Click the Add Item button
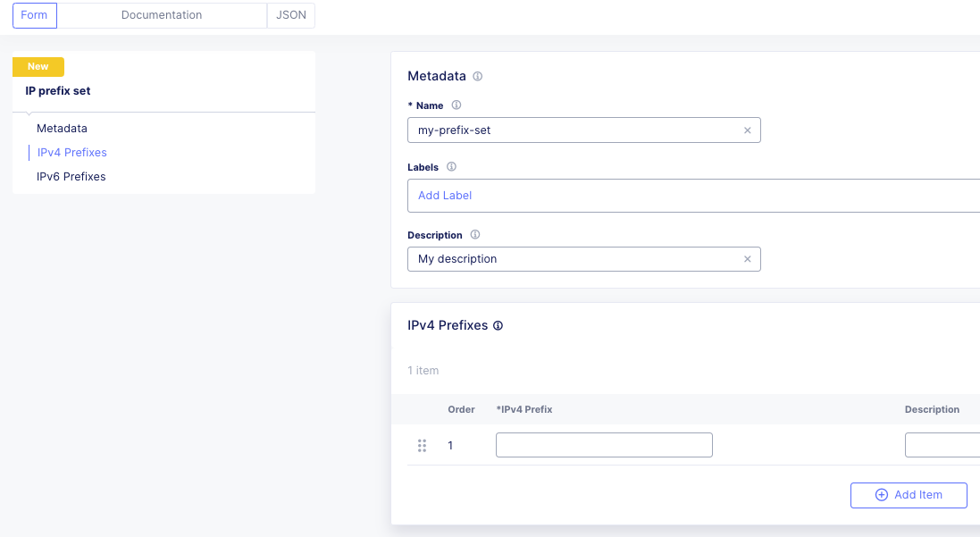Screen dimensions: 980x537 909,495
